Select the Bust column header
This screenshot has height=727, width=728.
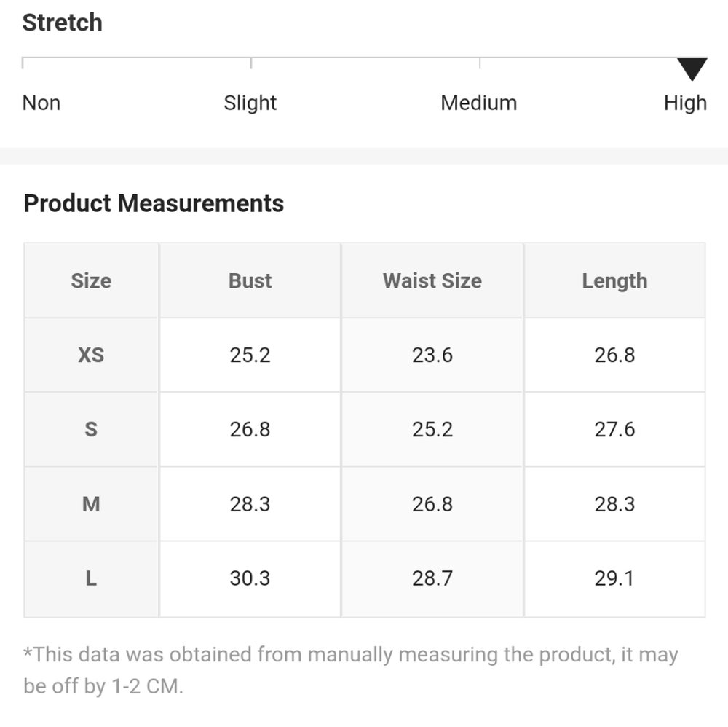[250, 280]
